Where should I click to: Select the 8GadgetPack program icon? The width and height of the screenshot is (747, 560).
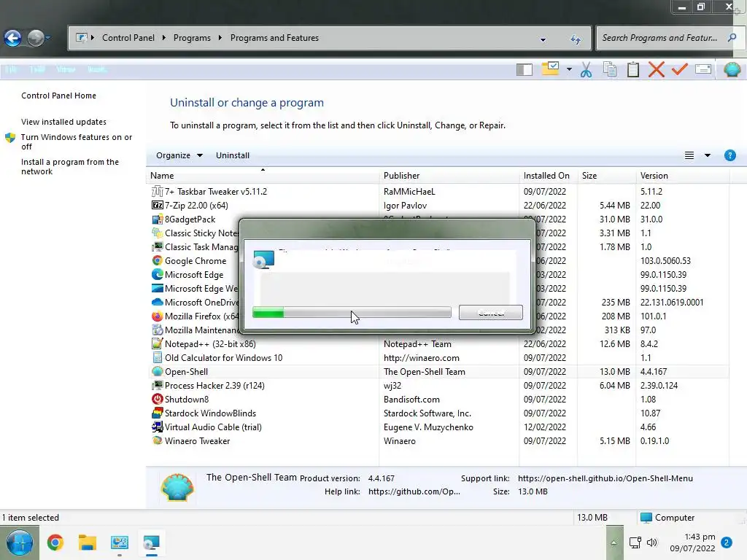[x=158, y=219]
